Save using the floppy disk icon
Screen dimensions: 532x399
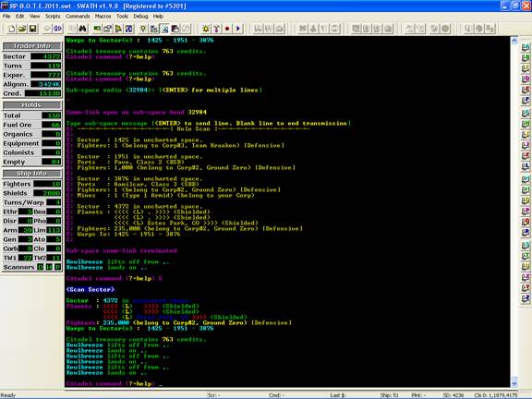tap(32, 29)
